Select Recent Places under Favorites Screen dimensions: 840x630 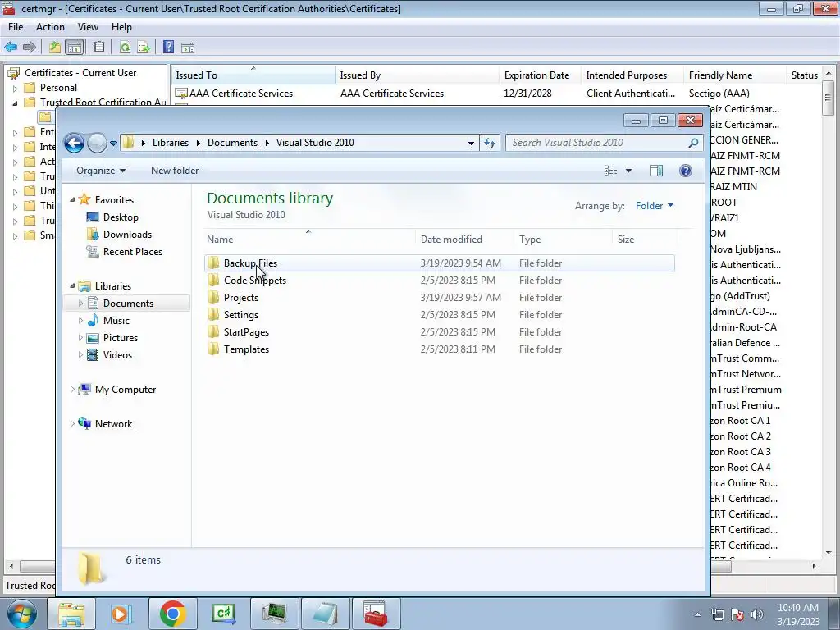[x=132, y=252]
